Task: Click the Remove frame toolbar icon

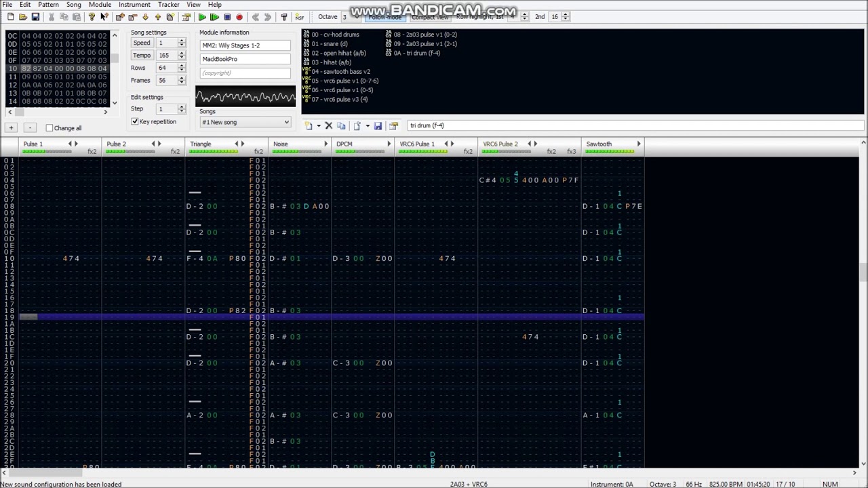Action: point(132,17)
